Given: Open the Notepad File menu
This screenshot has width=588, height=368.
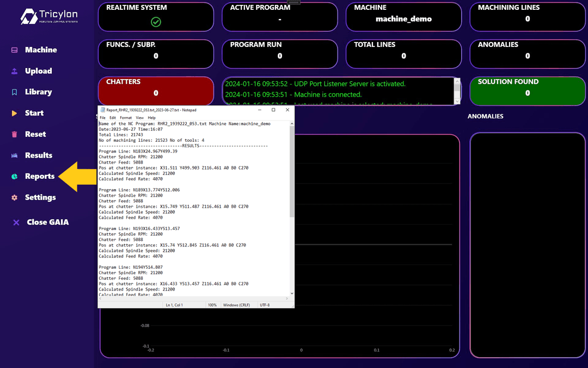Looking at the screenshot, I should pos(102,118).
